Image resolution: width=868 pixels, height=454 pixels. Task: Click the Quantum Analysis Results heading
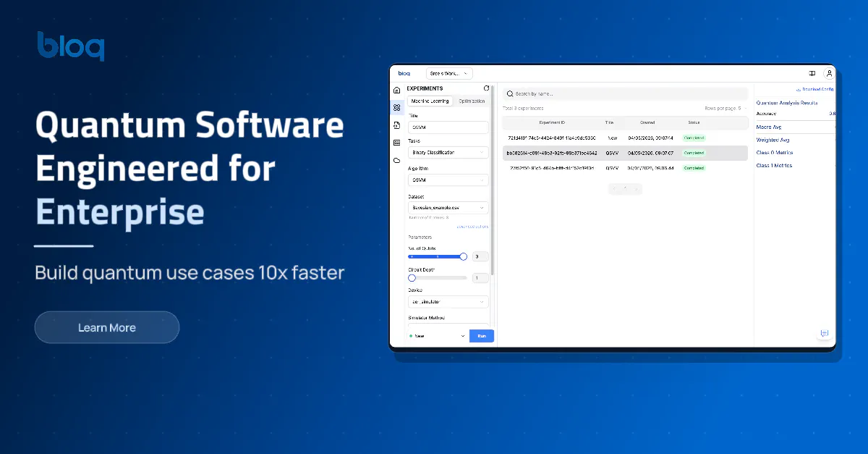pos(787,103)
